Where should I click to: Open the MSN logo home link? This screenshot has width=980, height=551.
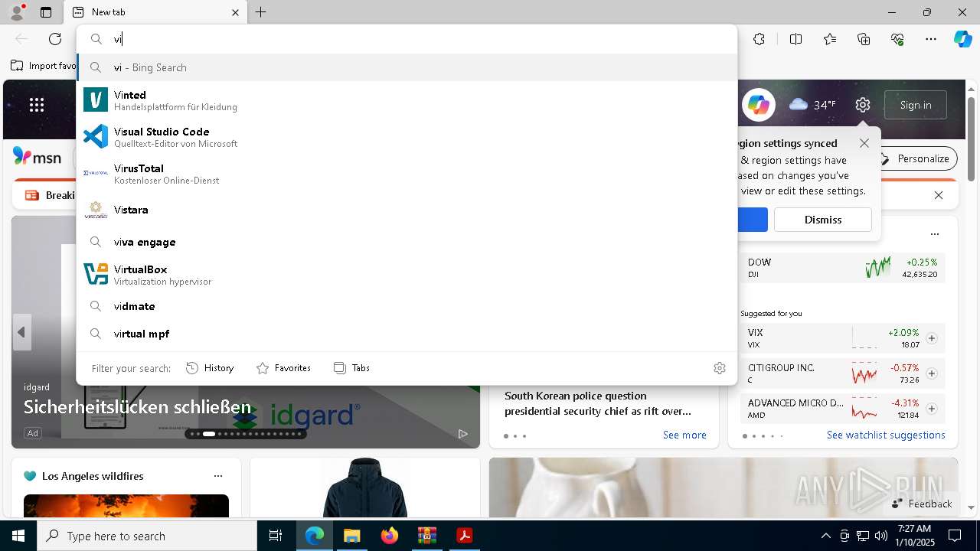tap(37, 157)
